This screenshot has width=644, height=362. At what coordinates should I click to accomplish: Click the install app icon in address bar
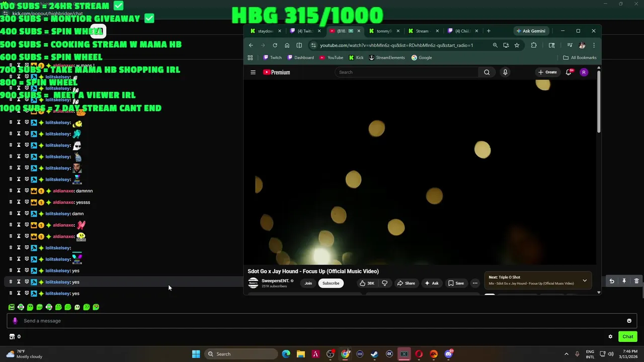[x=506, y=45]
